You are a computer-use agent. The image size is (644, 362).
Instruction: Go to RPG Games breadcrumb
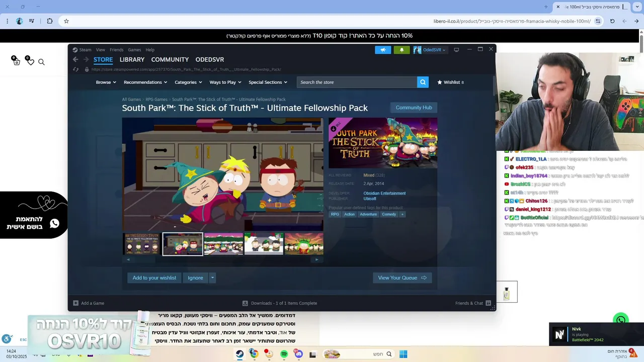click(x=156, y=100)
